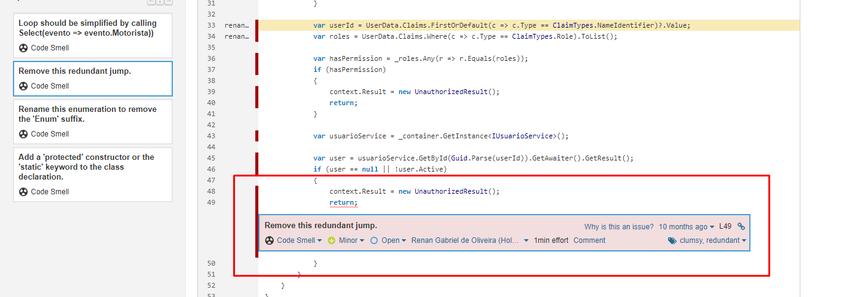The width and height of the screenshot is (868, 297).
Task: Expand the 10 months ago changelog
Action: (686, 226)
